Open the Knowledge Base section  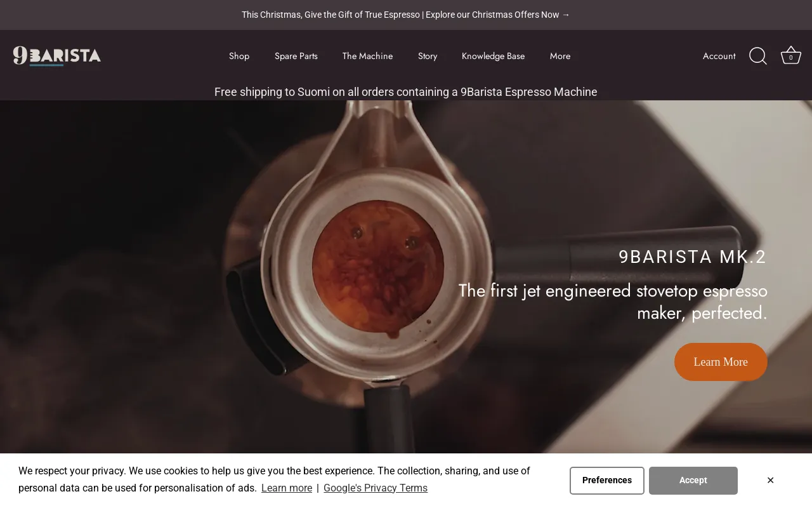click(x=493, y=56)
